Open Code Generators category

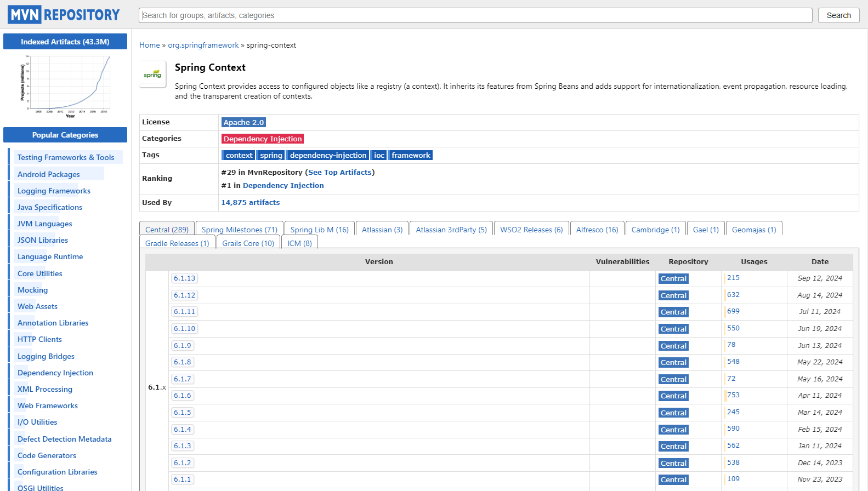point(47,455)
